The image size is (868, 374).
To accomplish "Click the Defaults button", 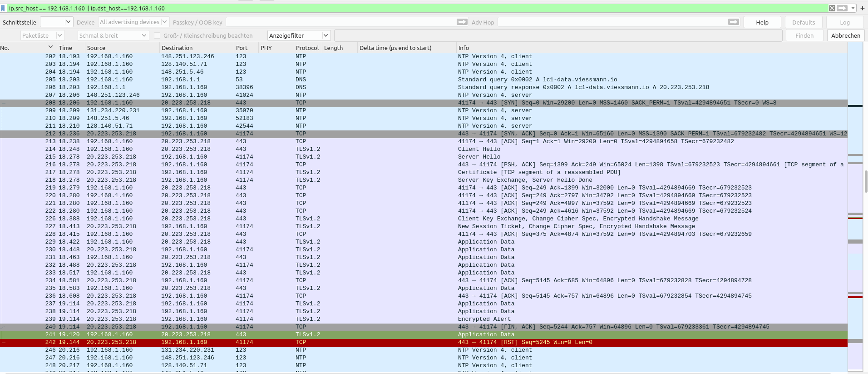I will point(804,22).
